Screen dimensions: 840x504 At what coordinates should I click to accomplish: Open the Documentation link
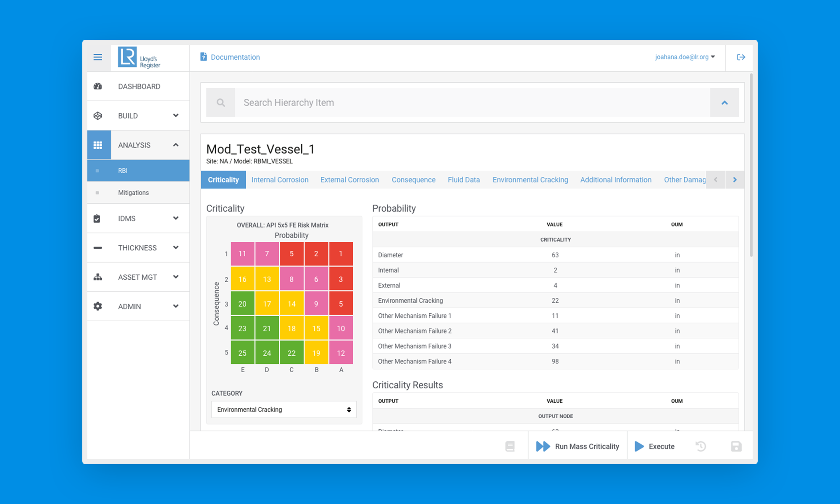235,57
